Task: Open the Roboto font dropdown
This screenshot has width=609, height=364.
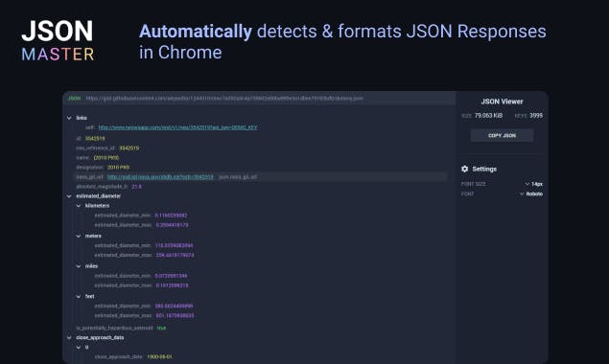Action: [x=531, y=193]
